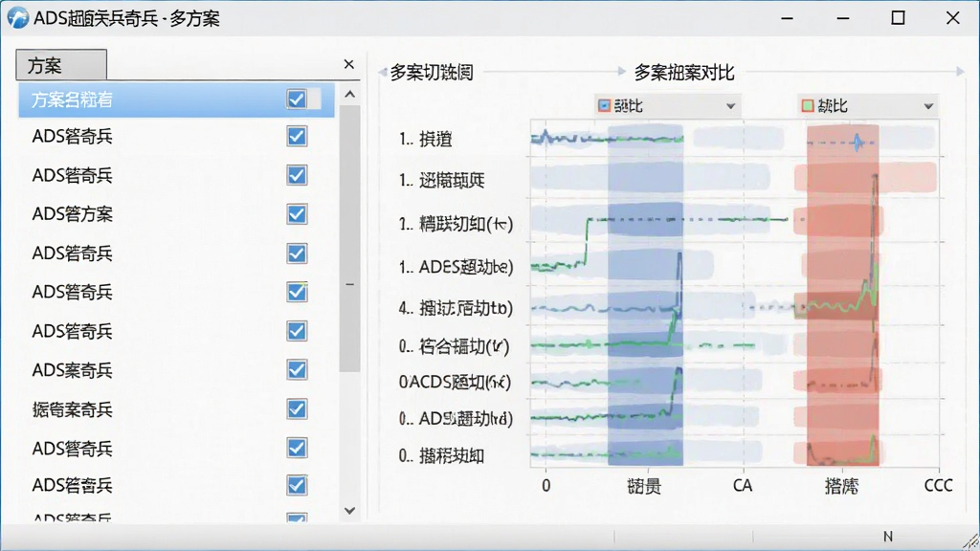Viewport: 980px width, 551px height.
Task: Toggle the checkbox in the highlighted 方案名称 header row
Action: coord(297,99)
